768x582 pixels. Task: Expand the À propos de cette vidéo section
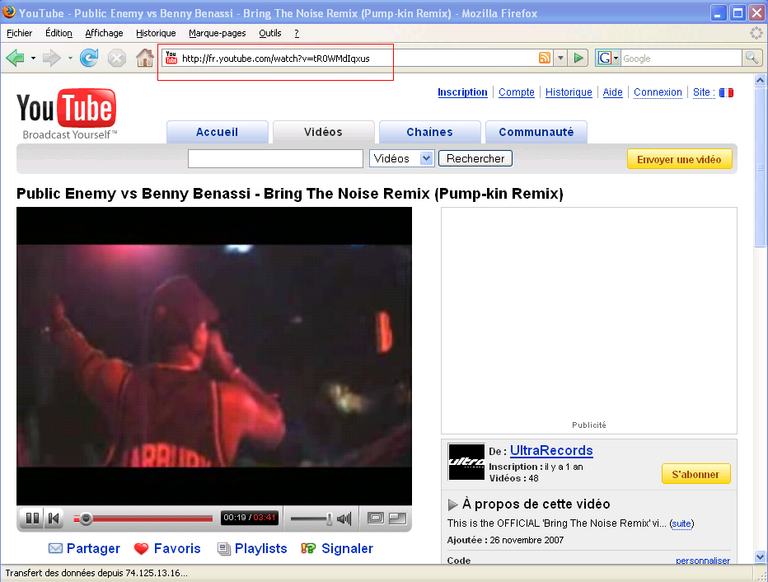(453, 504)
